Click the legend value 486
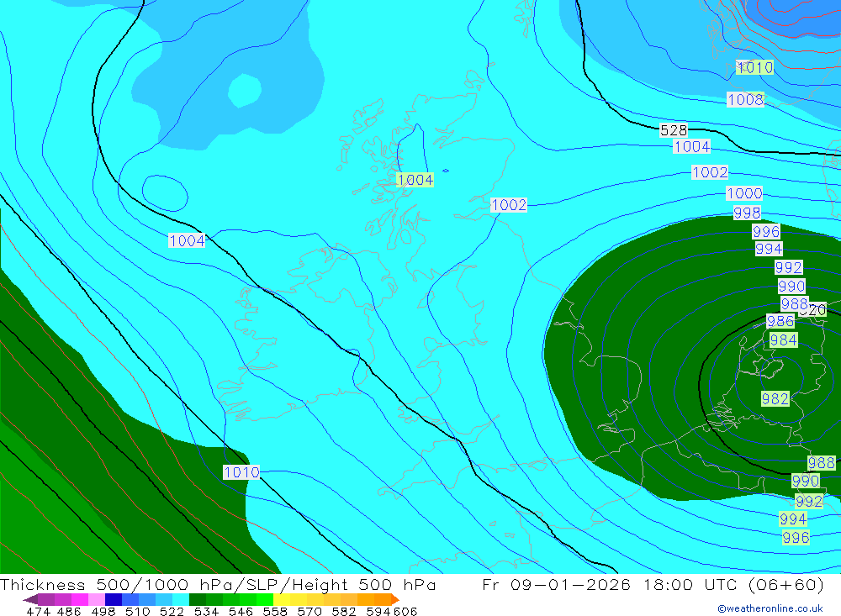The image size is (841, 616). 69,611
